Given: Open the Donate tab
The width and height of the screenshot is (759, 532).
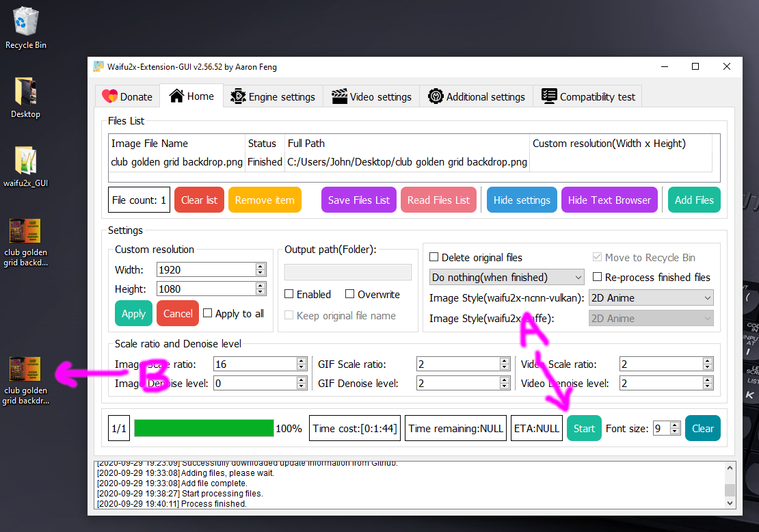Looking at the screenshot, I should point(127,96).
